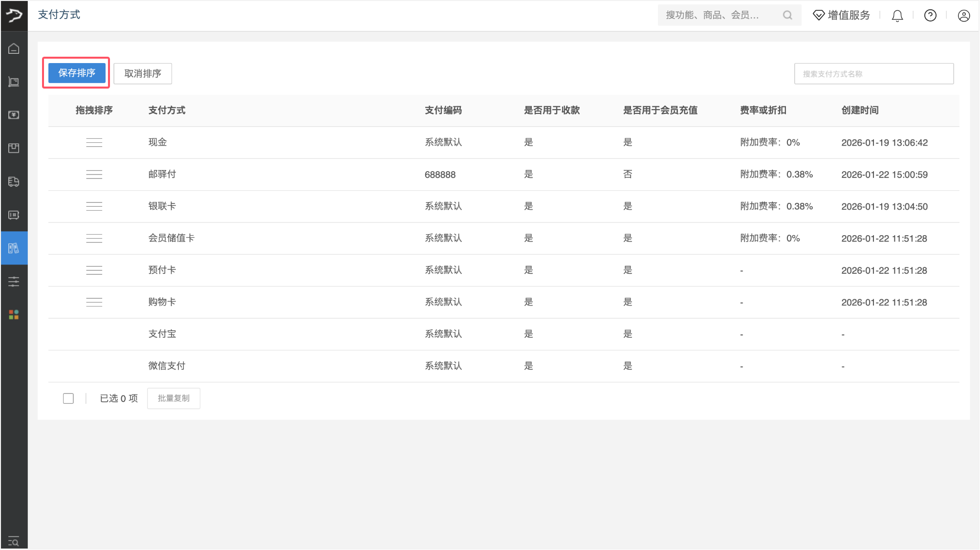The height and width of the screenshot is (550, 980).
Task: Click the 搜索支付方式名称 search field
Action: point(873,74)
